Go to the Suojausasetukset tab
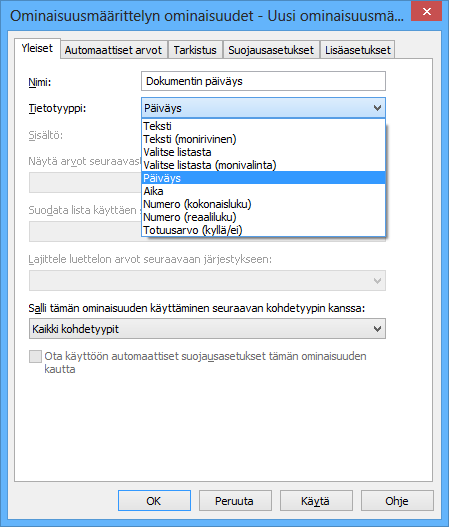This screenshot has height=527, width=449. click(x=271, y=50)
